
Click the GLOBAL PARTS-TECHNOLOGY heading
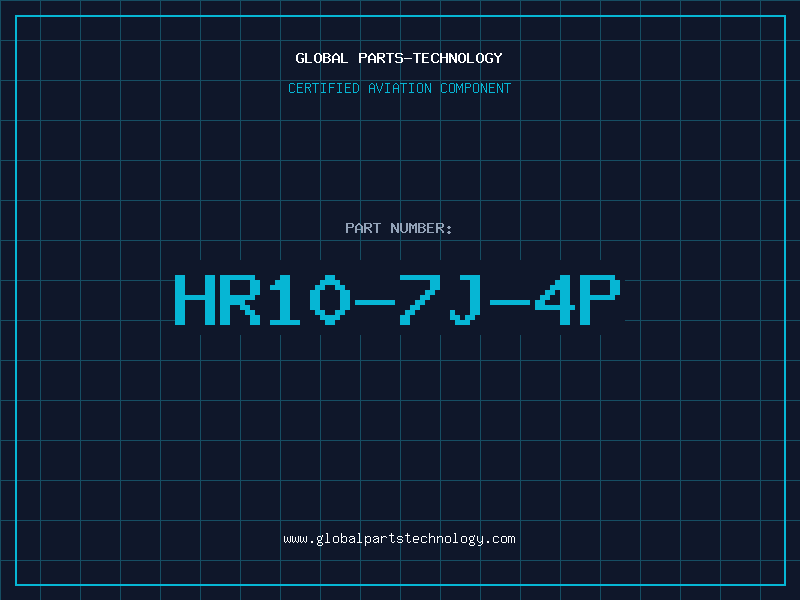coord(399,58)
